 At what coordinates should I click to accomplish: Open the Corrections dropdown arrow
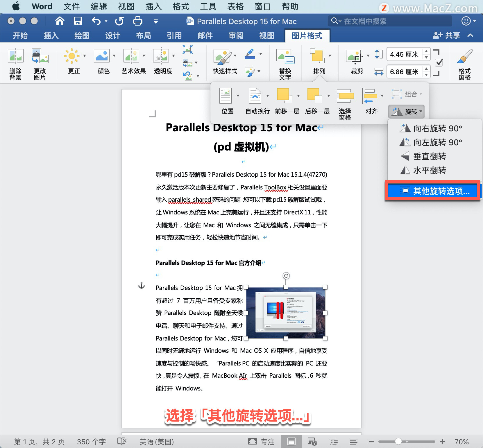(85, 55)
